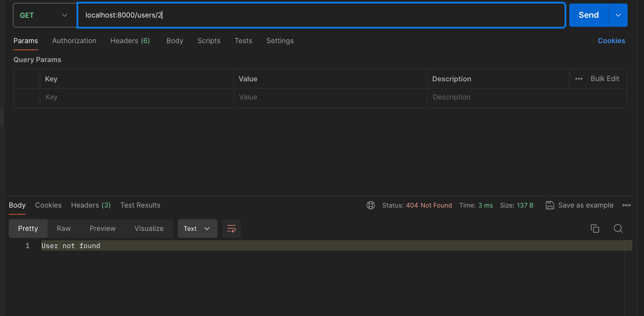The width and height of the screenshot is (644, 316).
Task: Select the Visualize response view
Action: pyautogui.click(x=149, y=229)
